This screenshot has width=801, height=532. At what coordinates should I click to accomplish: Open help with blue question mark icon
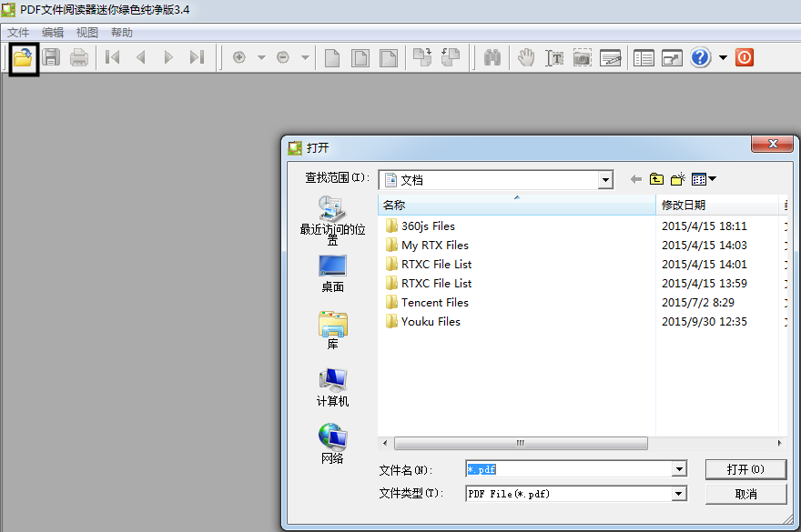(x=700, y=57)
